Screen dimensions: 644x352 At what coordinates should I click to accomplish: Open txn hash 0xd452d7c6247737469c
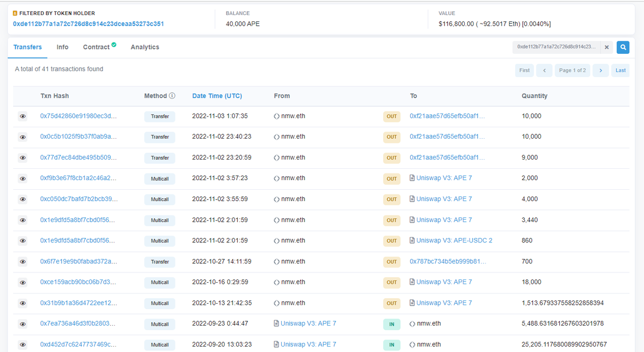pos(78,344)
